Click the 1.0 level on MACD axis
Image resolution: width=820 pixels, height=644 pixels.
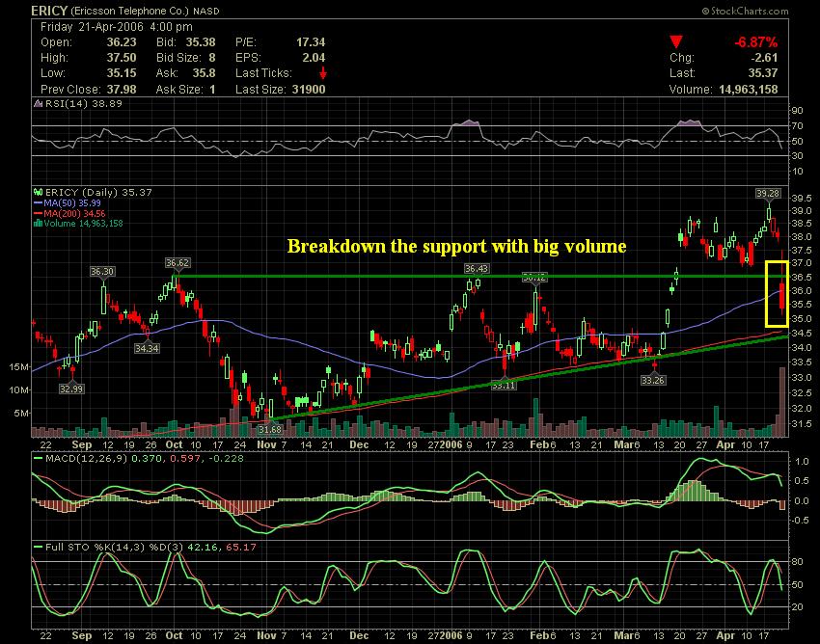pos(802,462)
